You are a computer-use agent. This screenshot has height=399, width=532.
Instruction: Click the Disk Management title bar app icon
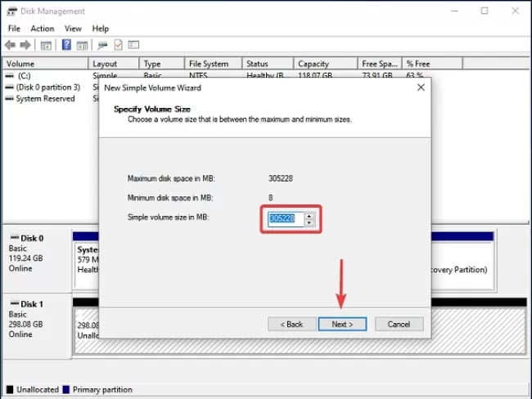pos(11,11)
